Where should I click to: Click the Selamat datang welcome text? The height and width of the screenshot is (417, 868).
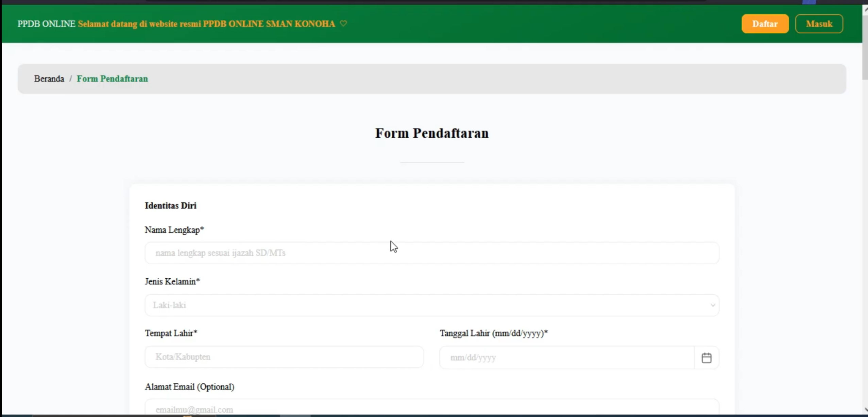point(206,24)
